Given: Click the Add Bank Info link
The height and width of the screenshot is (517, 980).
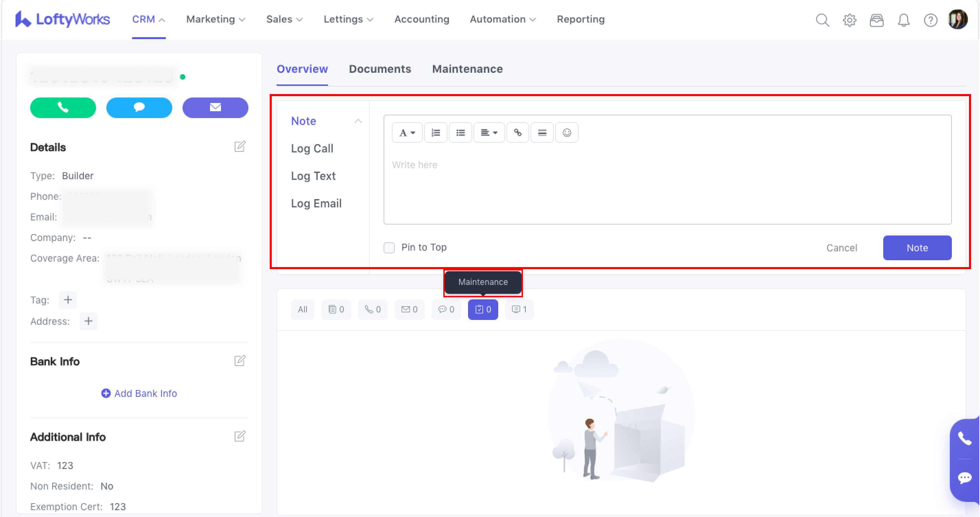Looking at the screenshot, I should tap(139, 393).
